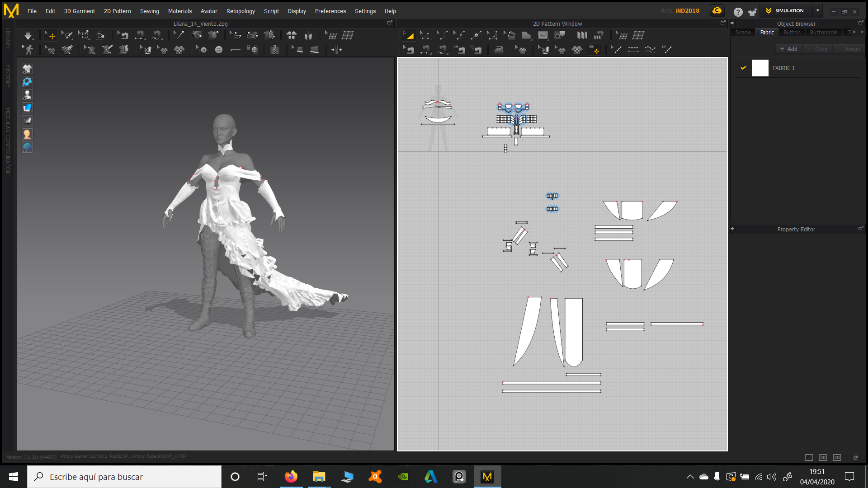868x488 pixels.
Task: Pick the Polygon pattern tool in 2D toolbar
Action: coord(526,36)
